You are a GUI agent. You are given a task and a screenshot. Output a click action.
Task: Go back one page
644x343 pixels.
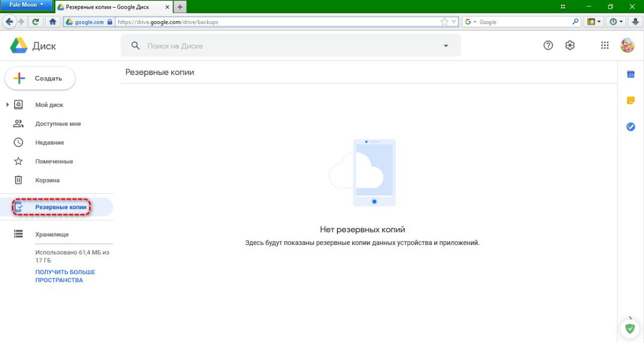click(x=9, y=22)
